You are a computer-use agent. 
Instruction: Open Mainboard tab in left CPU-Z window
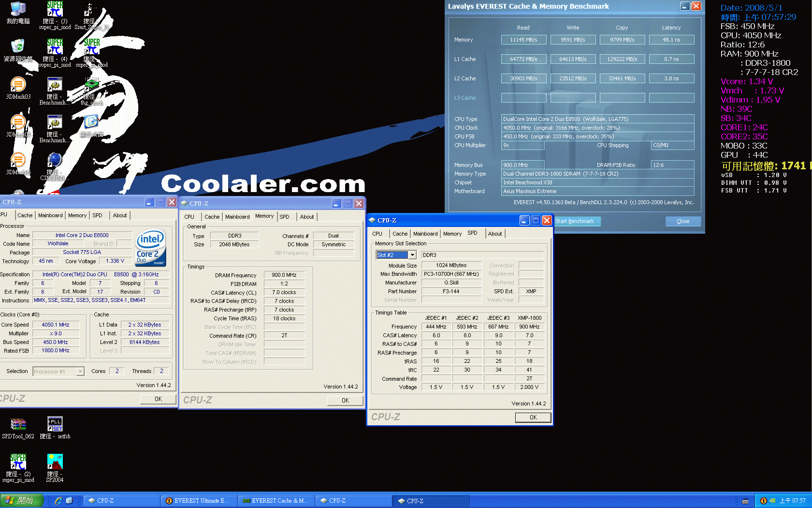(50, 215)
